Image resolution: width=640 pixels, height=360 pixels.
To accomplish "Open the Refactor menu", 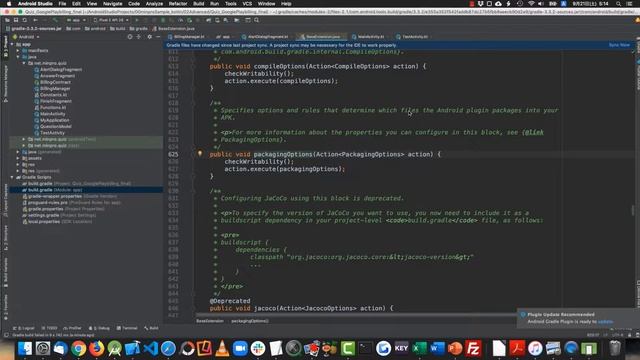I will 178,4.
